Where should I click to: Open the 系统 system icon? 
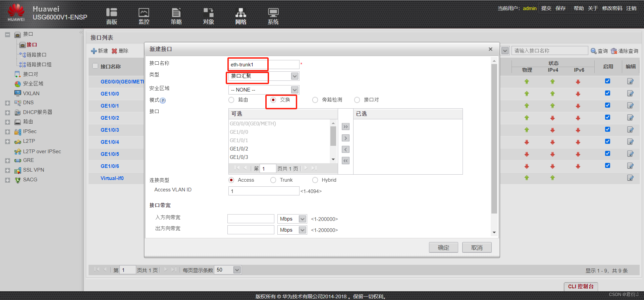(x=273, y=16)
